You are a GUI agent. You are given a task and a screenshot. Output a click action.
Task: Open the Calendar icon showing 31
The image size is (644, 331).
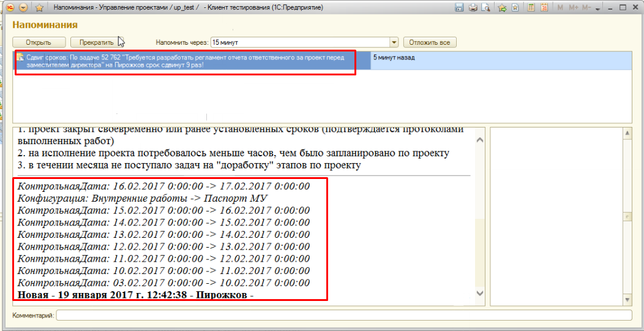pyautogui.click(x=544, y=7)
